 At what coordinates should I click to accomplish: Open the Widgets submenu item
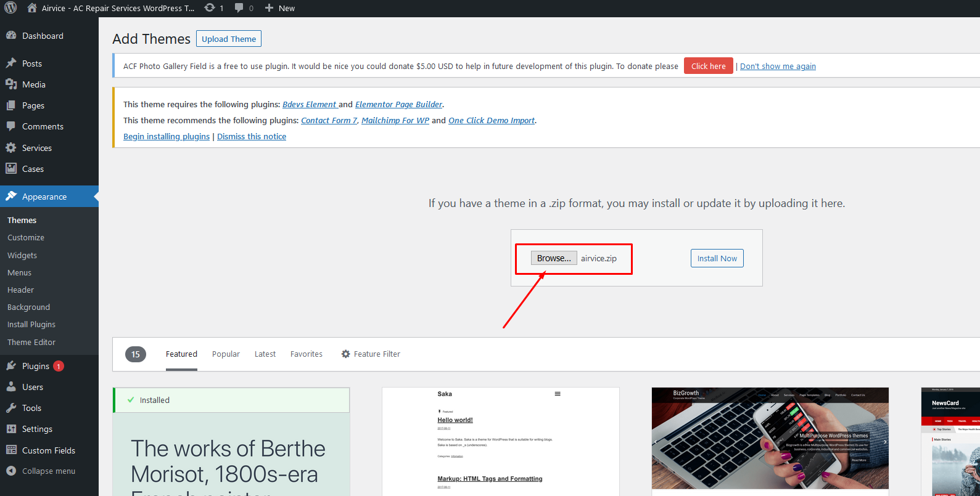point(22,255)
